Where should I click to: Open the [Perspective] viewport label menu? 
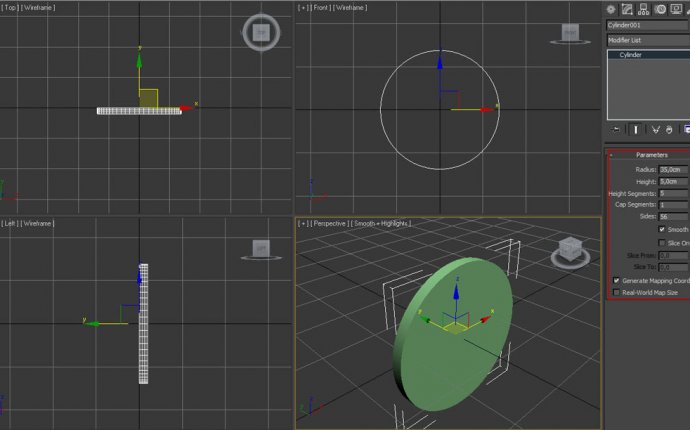coord(329,224)
